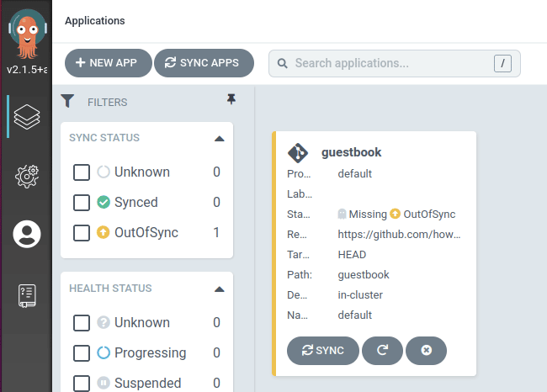Sync the guestbook application
The image size is (547, 392).
323,351
